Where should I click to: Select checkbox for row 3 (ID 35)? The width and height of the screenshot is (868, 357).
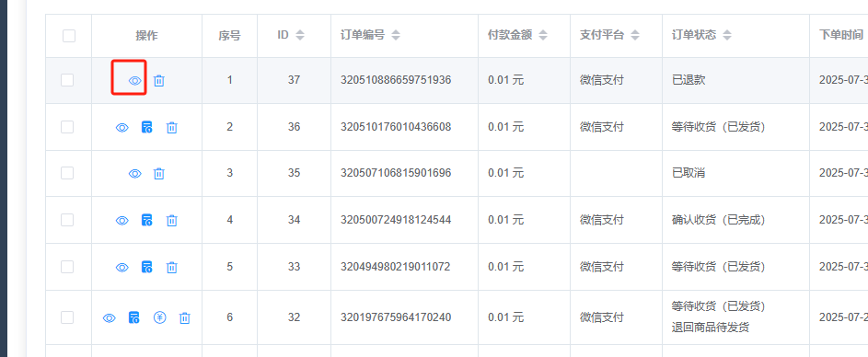tap(67, 173)
